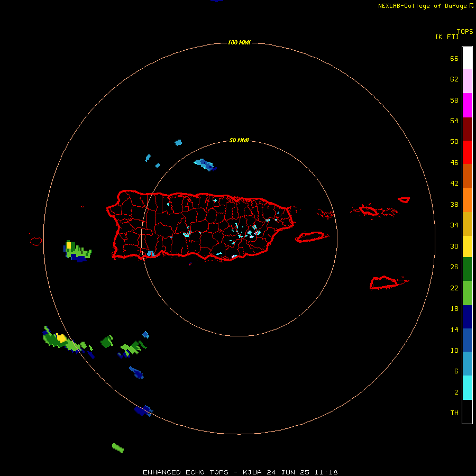Screen dimensions: 476x476
Task: Click the 22 legend value
Action: pos(454,288)
